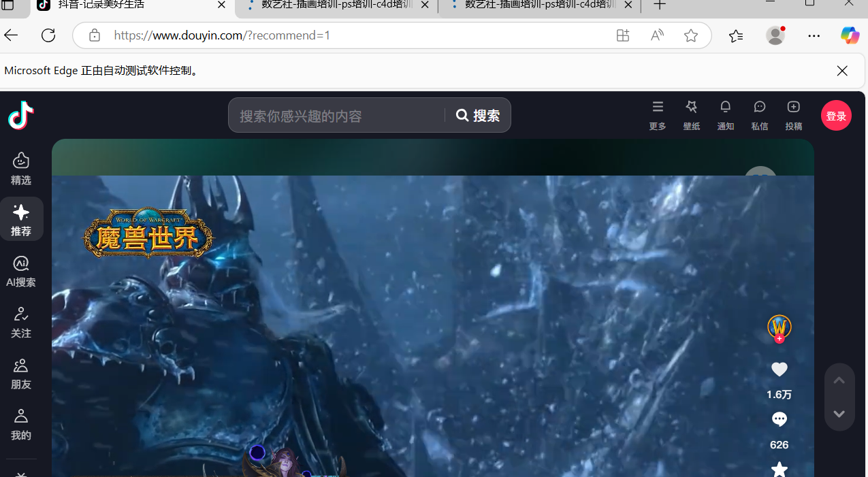View site information lock icon
The height and width of the screenshot is (477, 868).
point(95,35)
